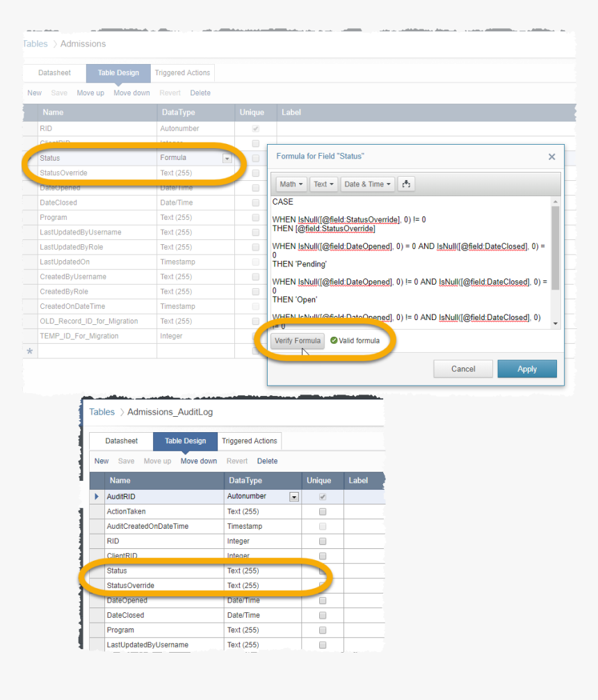
Task: Toggle Unique checkbox for the ActionTaken field
Action: point(322,511)
